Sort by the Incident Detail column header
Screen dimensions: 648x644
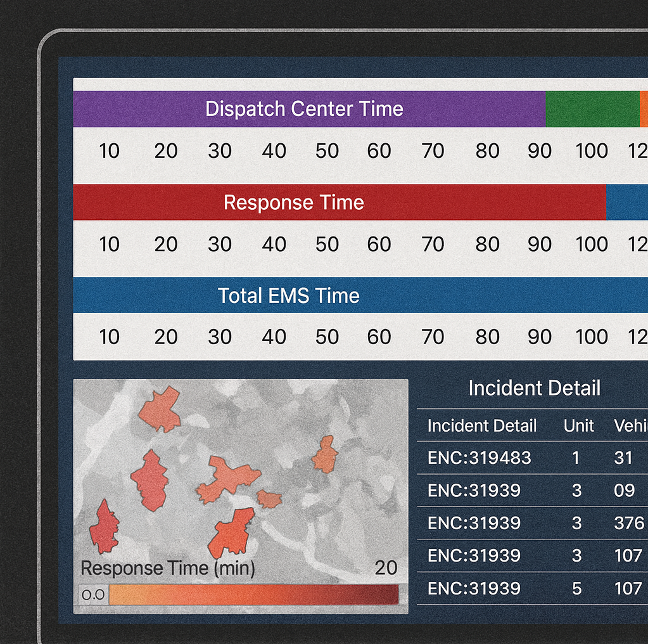point(481,425)
